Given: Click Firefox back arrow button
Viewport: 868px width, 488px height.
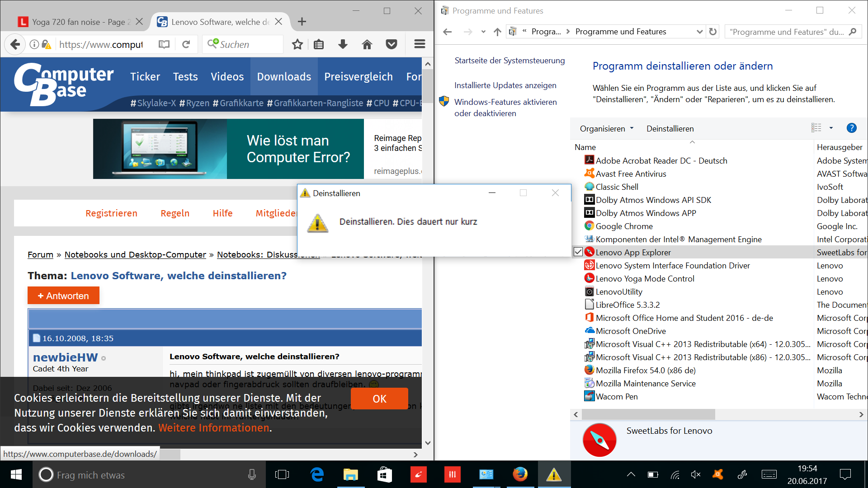Looking at the screenshot, I should pos(15,44).
